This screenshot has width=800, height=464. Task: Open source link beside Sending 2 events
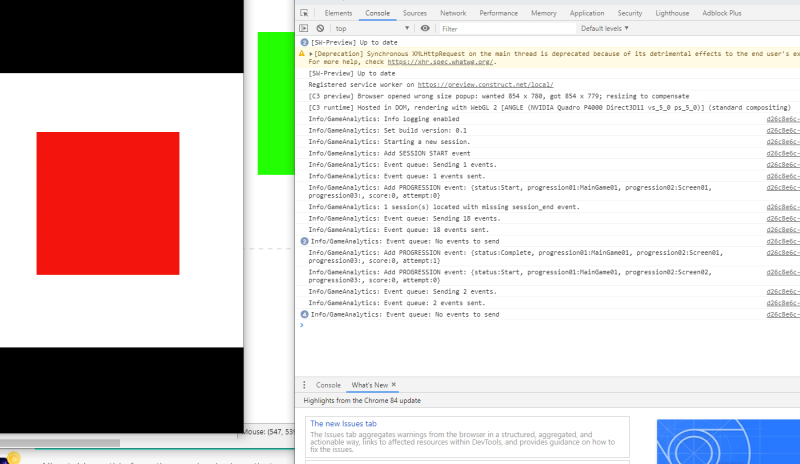click(x=783, y=291)
